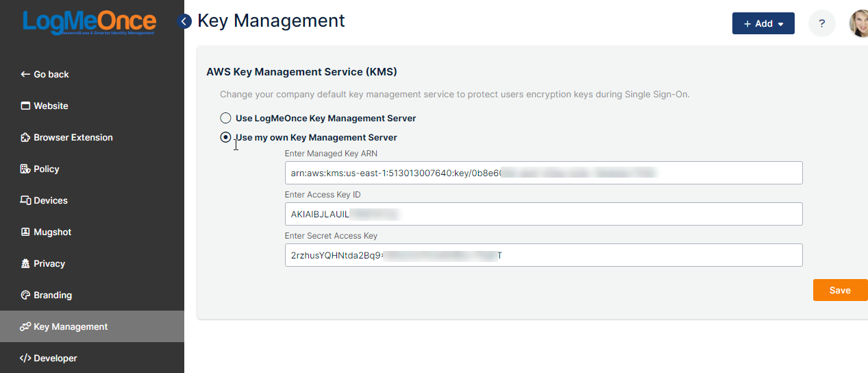Click the Policy icon in sidebar
Image resolution: width=868 pixels, height=373 pixels.
[x=25, y=169]
